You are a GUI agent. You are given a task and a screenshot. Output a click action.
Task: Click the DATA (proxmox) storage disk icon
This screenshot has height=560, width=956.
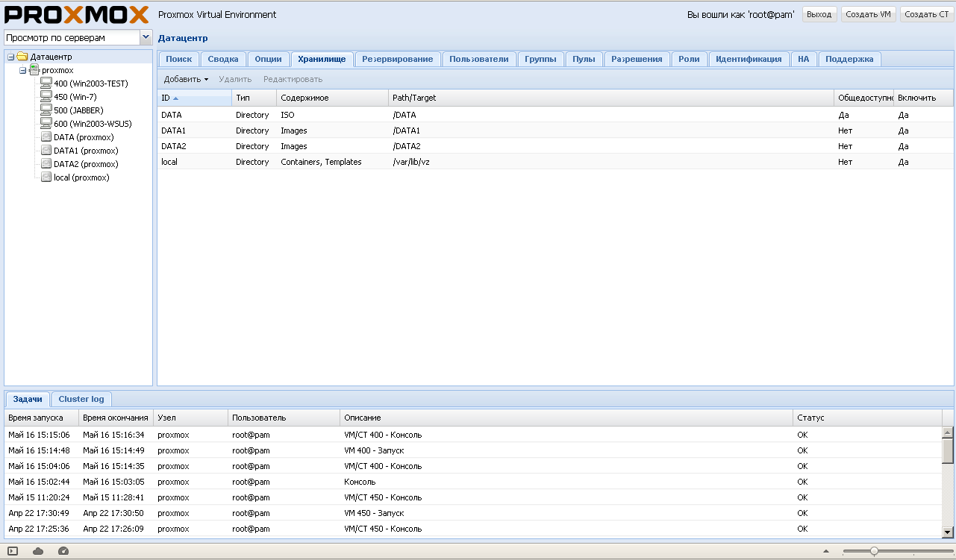point(46,137)
